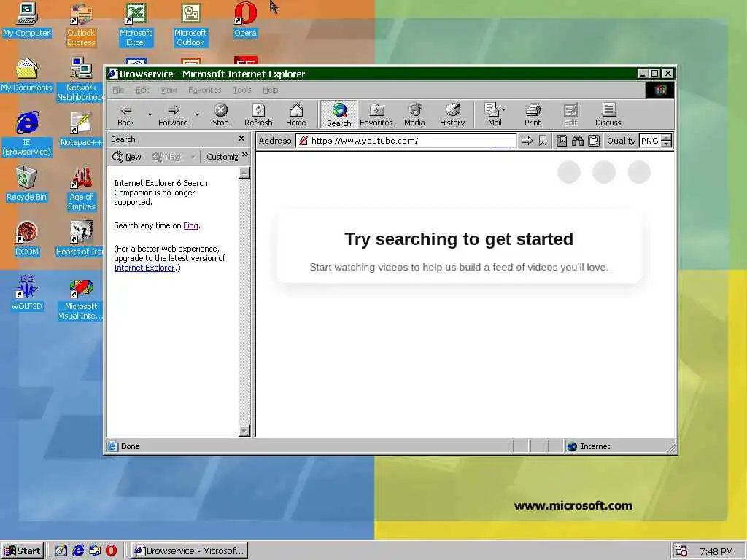Click the Opera quick launch icon
The image size is (747, 560).
point(111,551)
